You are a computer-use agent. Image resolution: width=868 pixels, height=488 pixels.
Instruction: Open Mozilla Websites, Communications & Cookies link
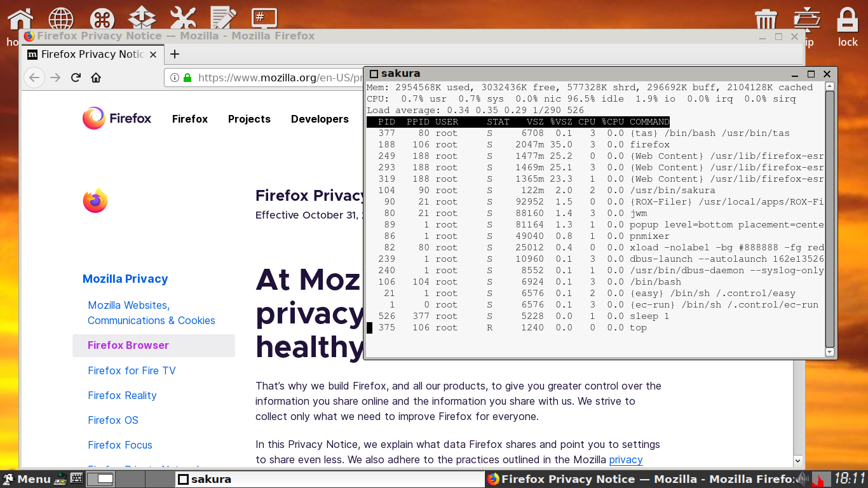click(x=151, y=313)
